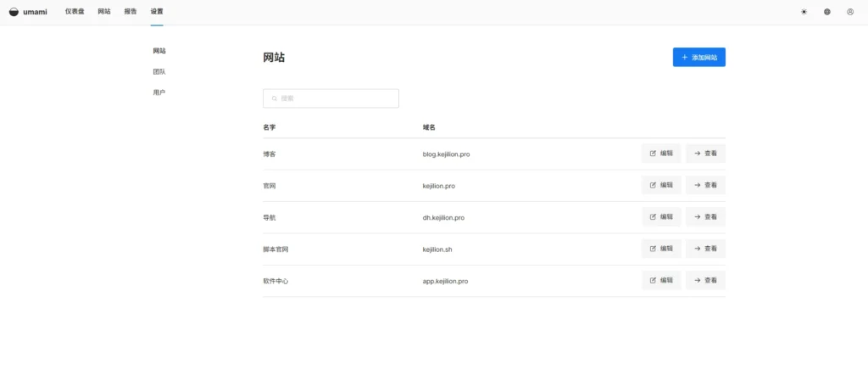Viewport: 868px width, 375px height.
Task: Click the arrow icon to view 官网
Action: [x=697, y=185]
